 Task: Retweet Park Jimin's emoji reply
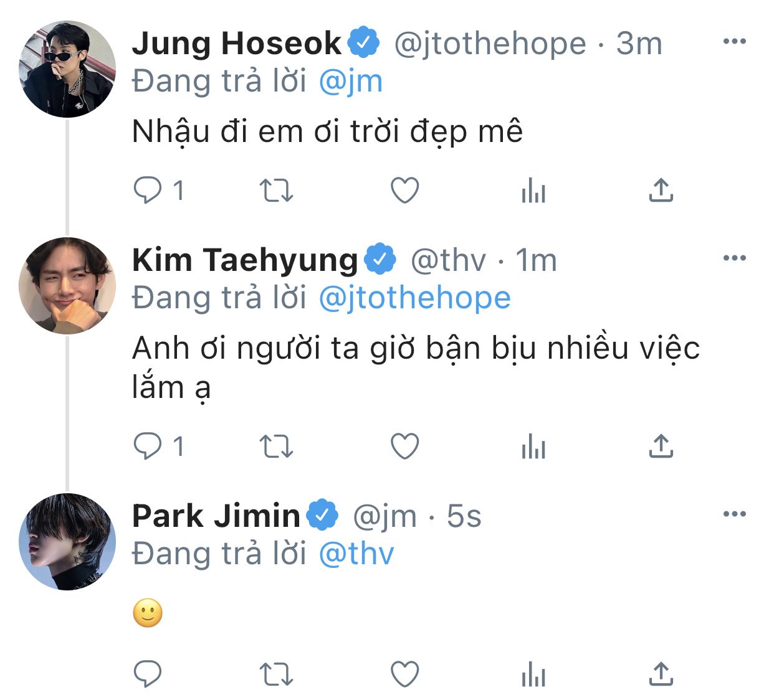point(276,674)
